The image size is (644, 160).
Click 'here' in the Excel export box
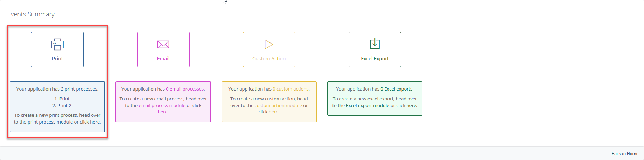point(411,106)
